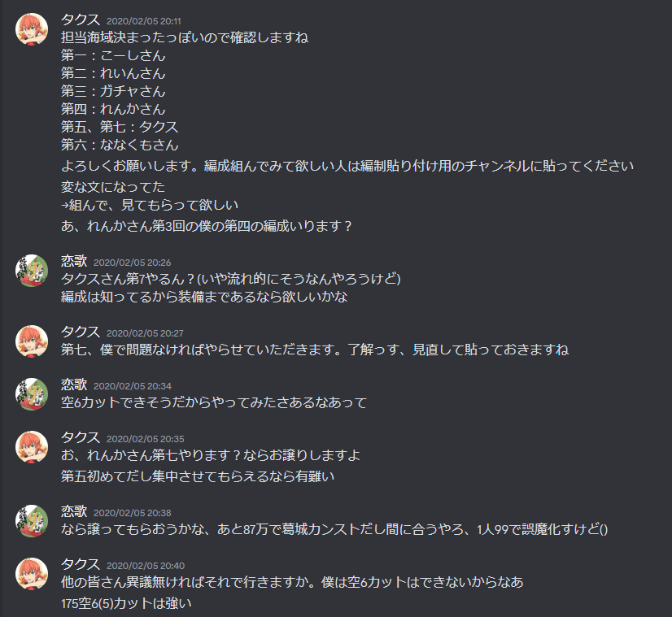
Task: Click timestamp 2020/02/05 20:11
Action: [143, 21]
